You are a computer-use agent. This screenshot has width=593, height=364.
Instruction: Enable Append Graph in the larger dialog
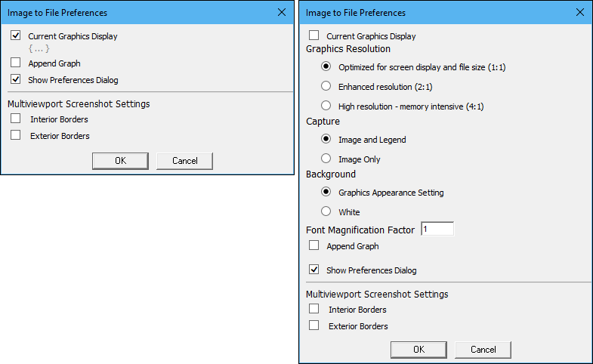pos(314,245)
